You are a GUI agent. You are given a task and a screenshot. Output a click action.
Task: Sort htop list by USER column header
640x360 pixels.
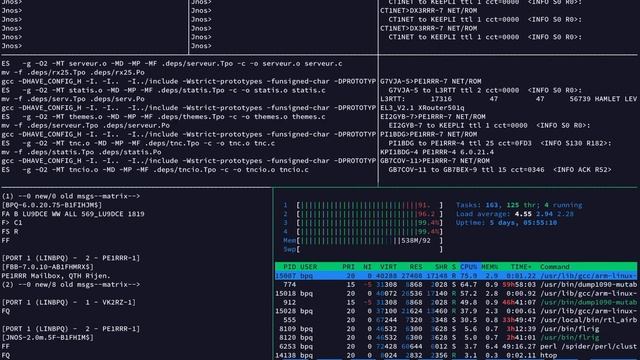click(309, 267)
